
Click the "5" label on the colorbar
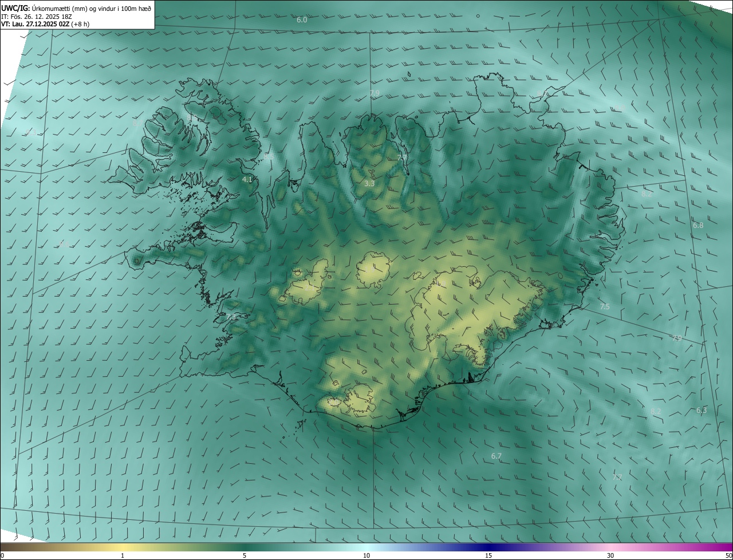pyautogui.click(x=245, y=555)
